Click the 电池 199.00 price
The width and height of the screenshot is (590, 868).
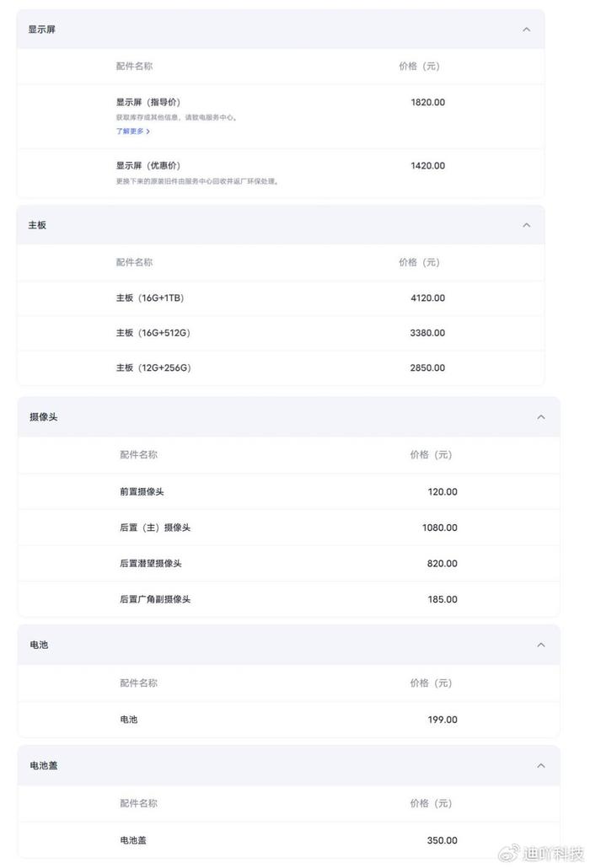[442, 720]
